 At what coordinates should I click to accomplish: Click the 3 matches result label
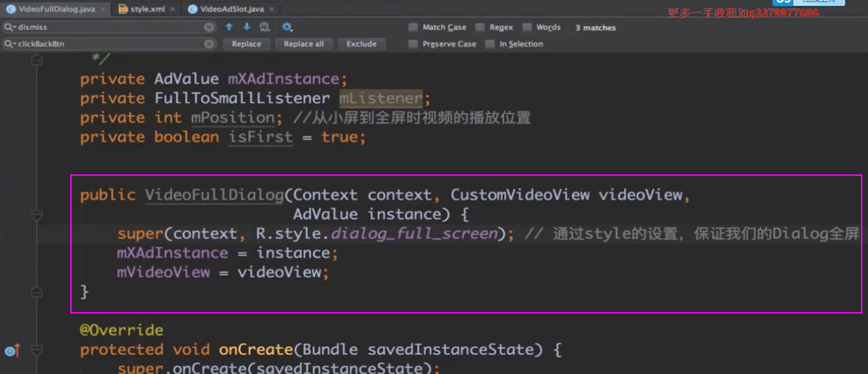[x=595, y=28]
